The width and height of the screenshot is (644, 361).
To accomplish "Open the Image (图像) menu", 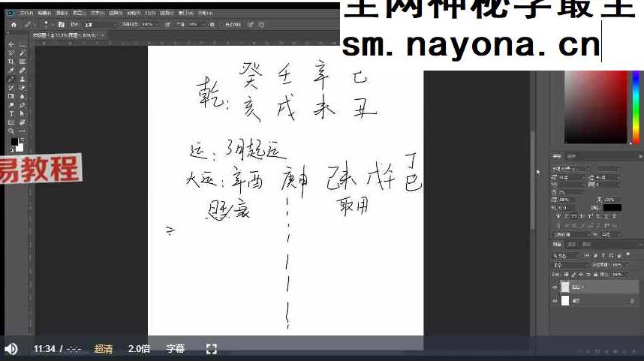I will (x=62, y=14).
